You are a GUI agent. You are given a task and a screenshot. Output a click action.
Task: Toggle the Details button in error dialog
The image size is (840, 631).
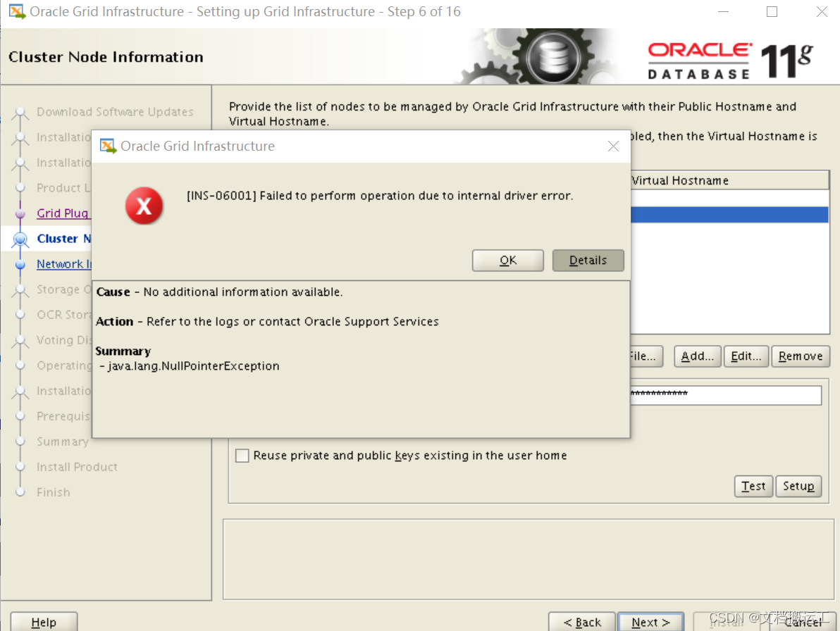[588, 260]
